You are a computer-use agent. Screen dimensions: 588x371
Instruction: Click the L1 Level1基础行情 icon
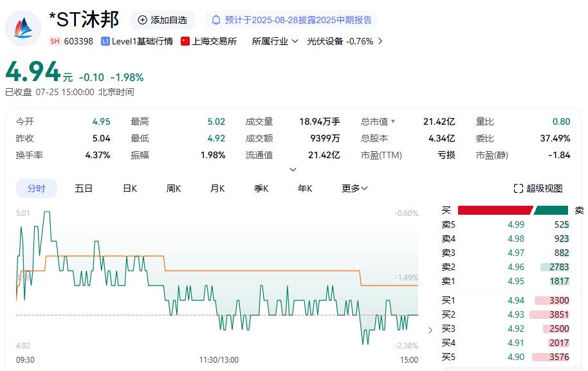[x=106, y=41]
